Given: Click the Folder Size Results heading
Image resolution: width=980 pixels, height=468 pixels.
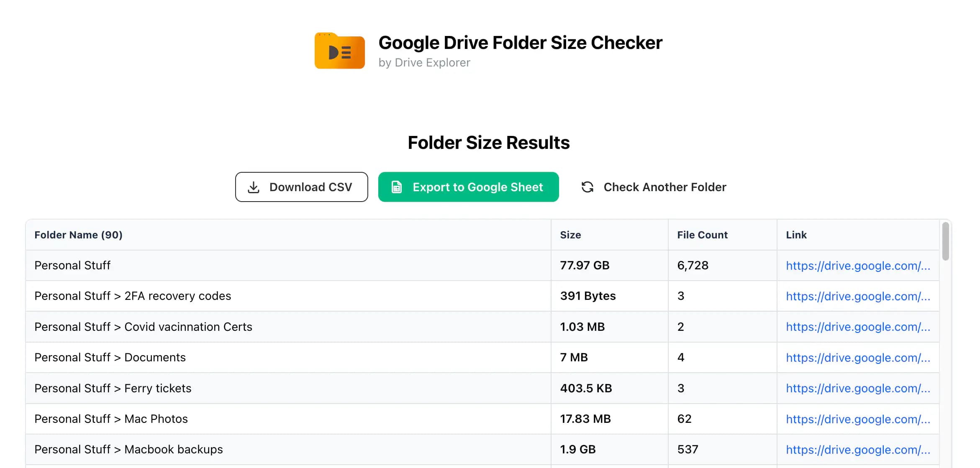Looking at the screenshot, I should [x=489, y=143].
